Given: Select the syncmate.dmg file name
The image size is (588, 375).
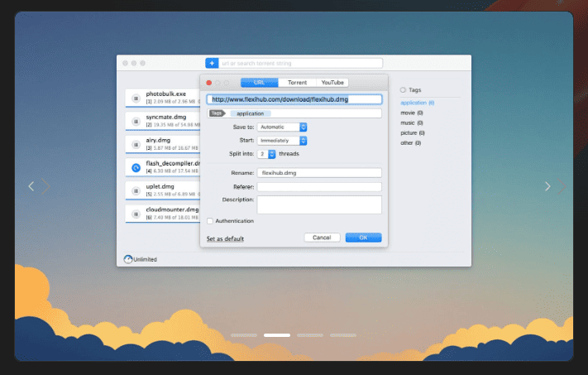Looking at the screenshot, I should click(165, 117).
